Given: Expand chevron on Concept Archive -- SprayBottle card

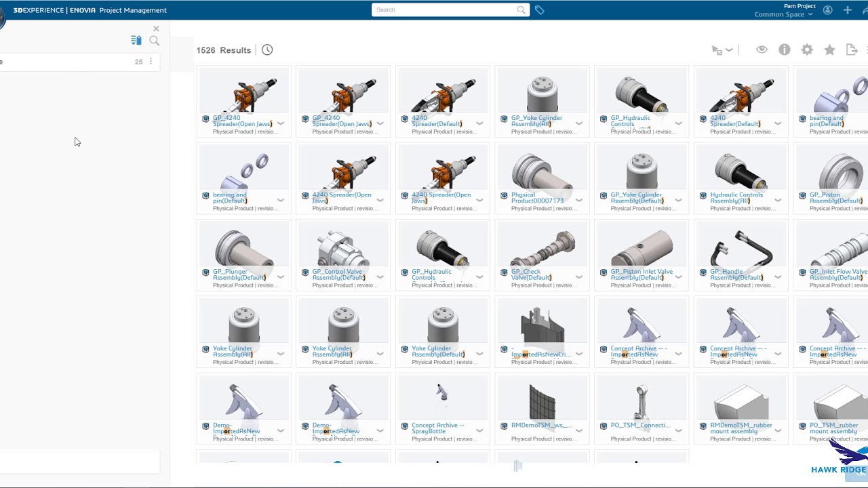Looking at the screenshot, I should tap(479, 430).
